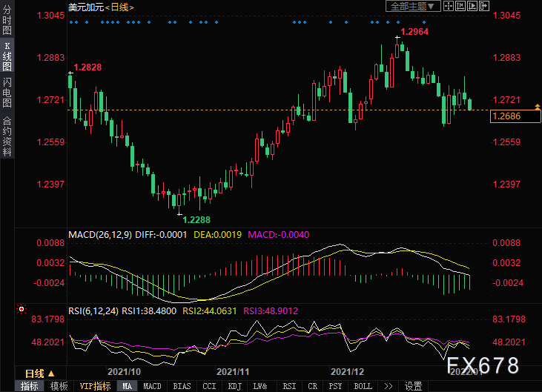
Task: Toggle the MACD indicator in bottom bar
Action: pos(152,386)
